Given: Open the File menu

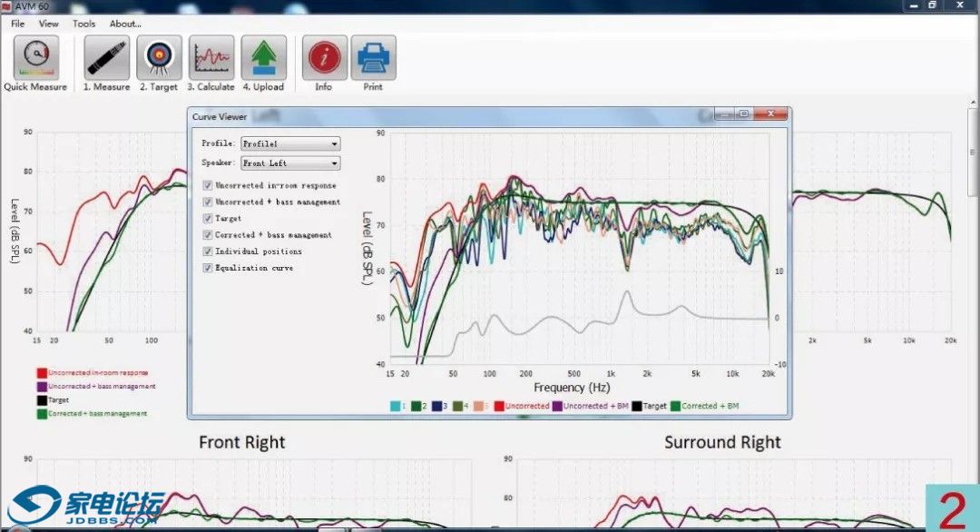Looking at the screenshot, I should pos(18,24).
